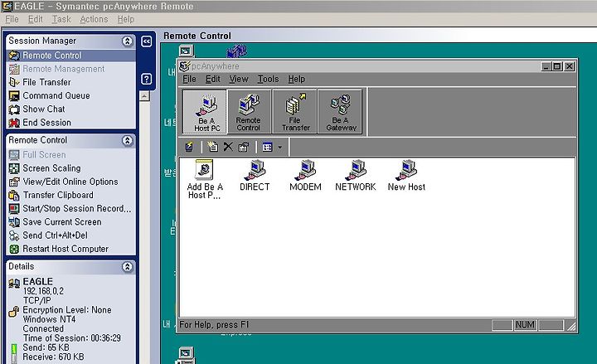Collapse the Session Manager panel
The image size is (597, 364).
127,41
